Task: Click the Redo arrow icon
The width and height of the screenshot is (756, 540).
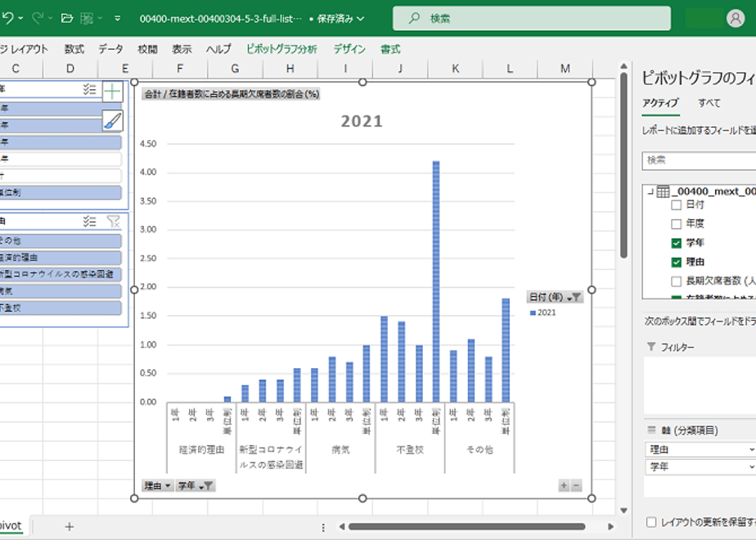Action: click(38, 18)
